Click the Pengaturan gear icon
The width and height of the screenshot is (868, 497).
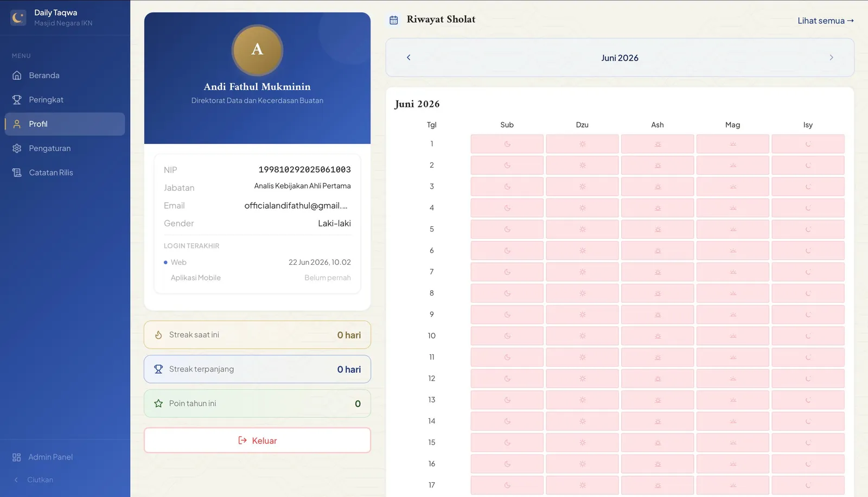click(17, 148)
